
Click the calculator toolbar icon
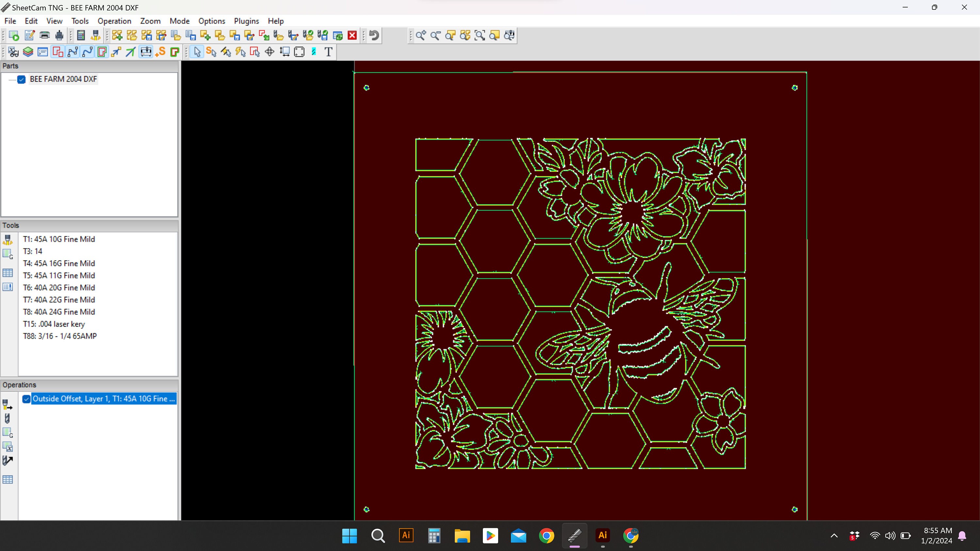click(80, 35)
